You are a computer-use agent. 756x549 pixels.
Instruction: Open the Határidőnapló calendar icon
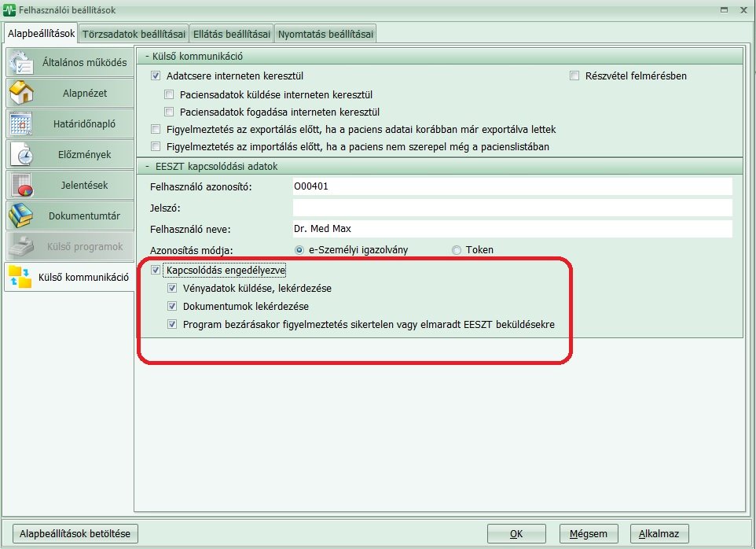(21, 123)
